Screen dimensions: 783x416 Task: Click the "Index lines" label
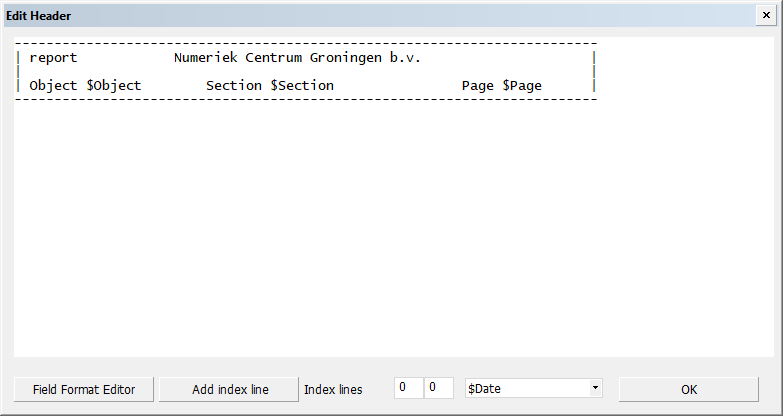pyautogui.click(x=333, y=389)
